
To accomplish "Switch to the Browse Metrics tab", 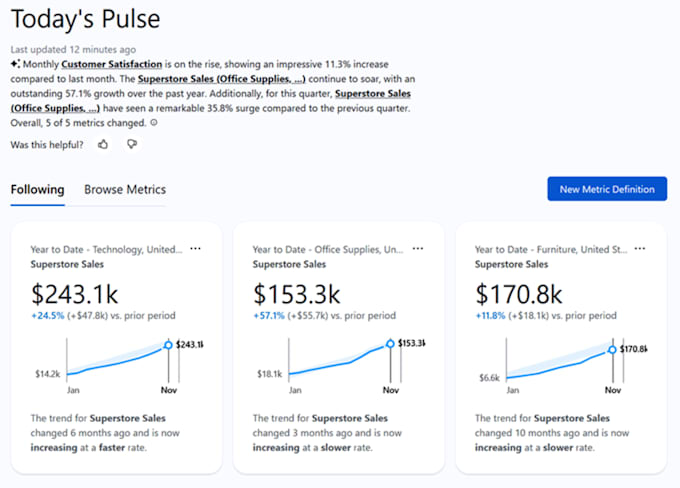I will [x=125, y=189].
